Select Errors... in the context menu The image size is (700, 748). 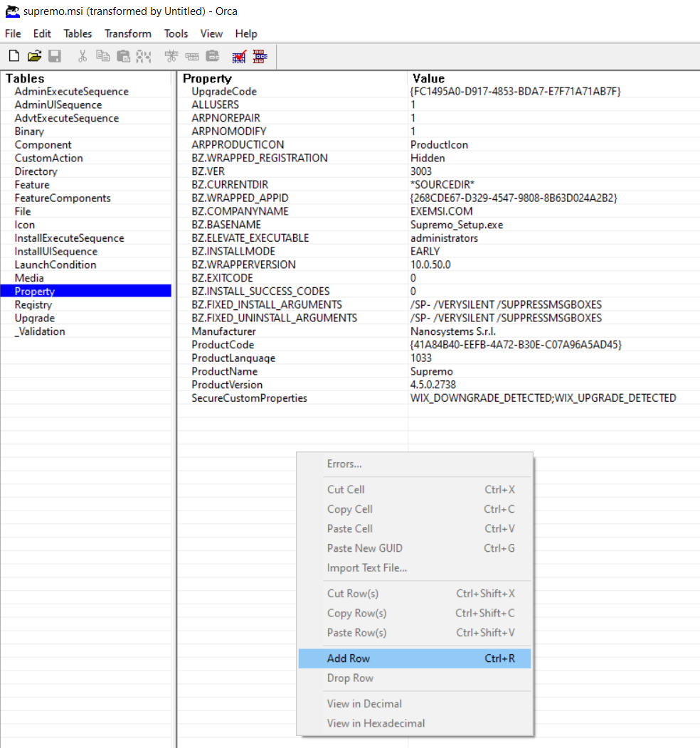coord(344,464)
